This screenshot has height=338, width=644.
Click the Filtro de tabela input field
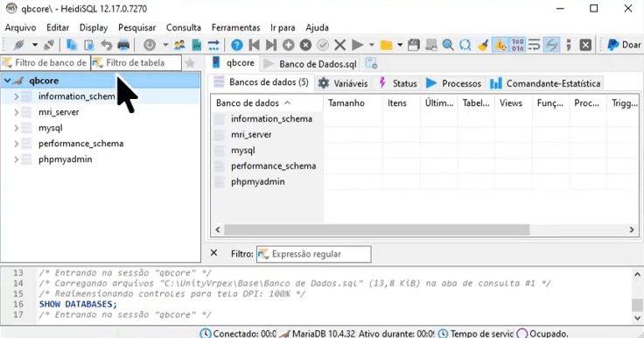point(136,63)
